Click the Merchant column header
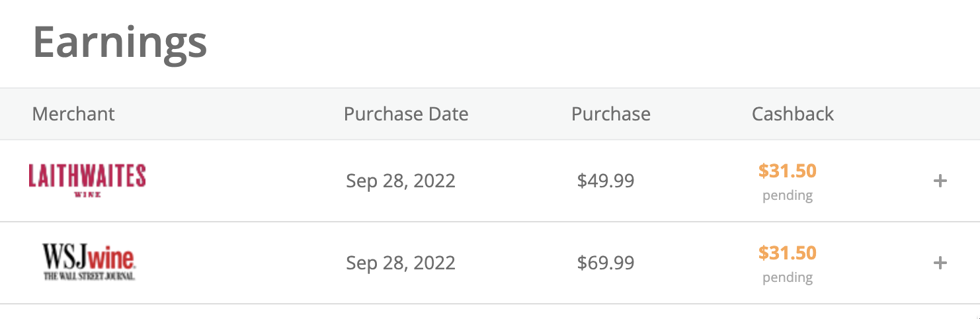980x319 pixels. point(73,114)
